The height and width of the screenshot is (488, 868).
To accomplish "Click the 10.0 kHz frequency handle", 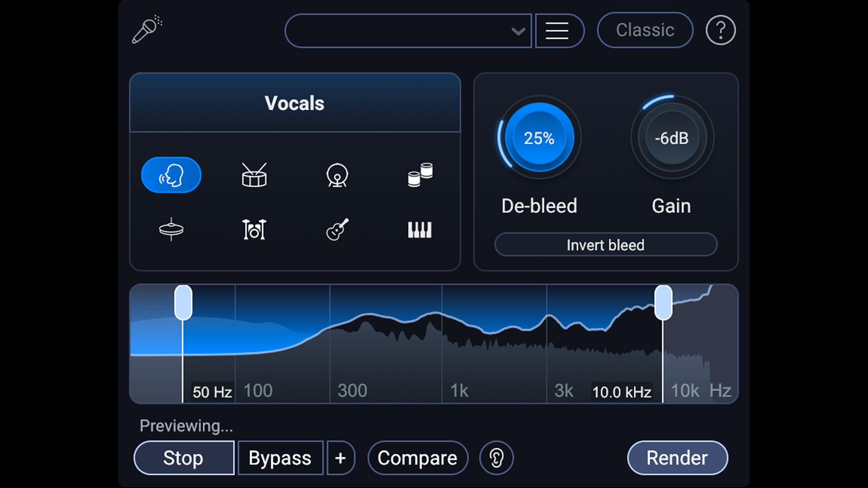I will click(x=663, y=303).
